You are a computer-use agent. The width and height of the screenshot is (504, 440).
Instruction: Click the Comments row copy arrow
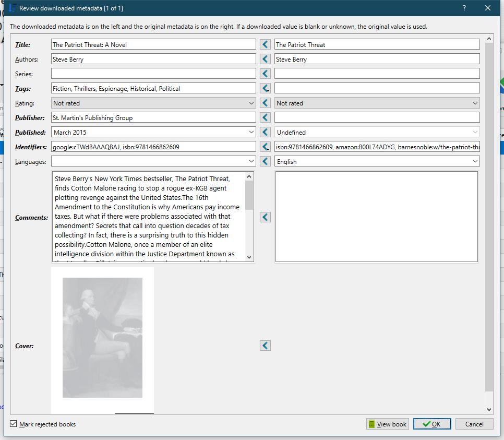pyautogui.click(x=265, y=217)
